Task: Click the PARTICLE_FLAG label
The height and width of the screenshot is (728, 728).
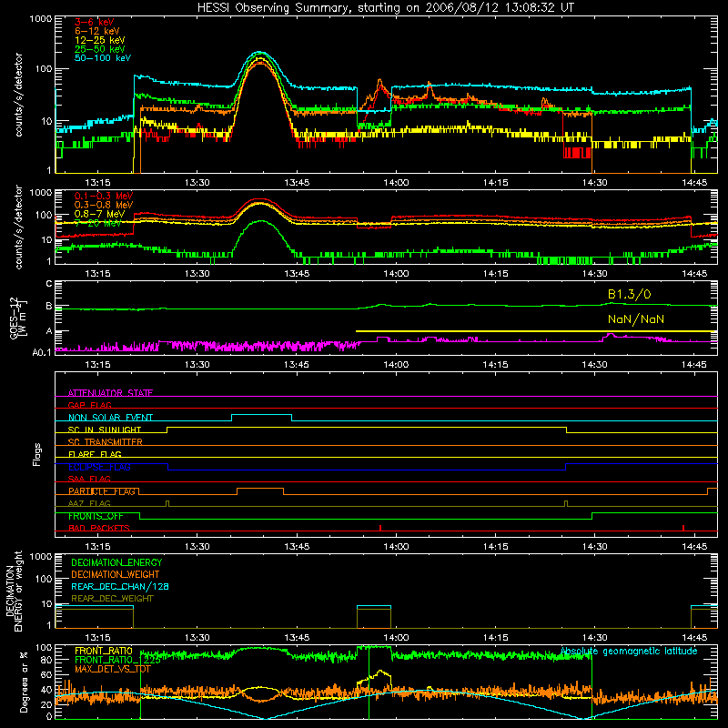Action: pos(102,491)
